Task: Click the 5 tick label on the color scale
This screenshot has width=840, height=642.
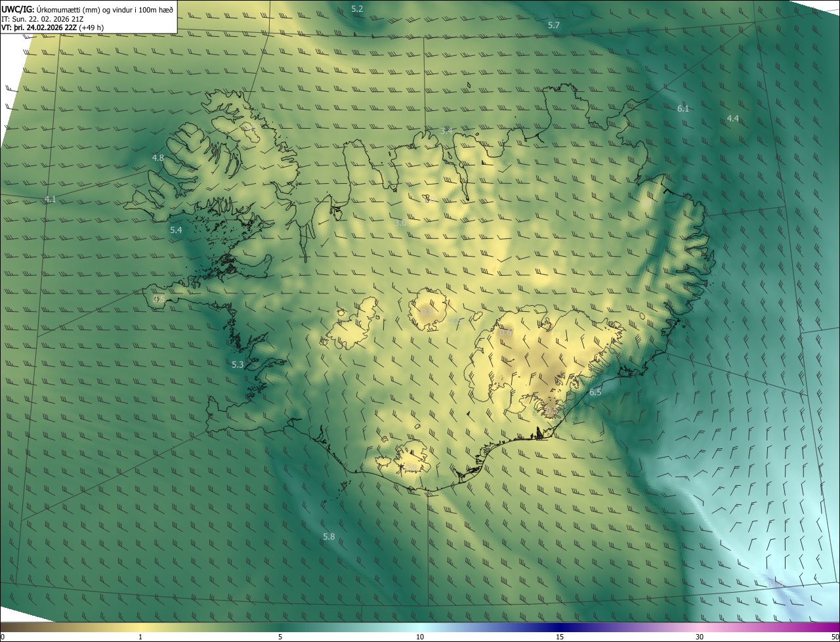Action: pos(280,637)
